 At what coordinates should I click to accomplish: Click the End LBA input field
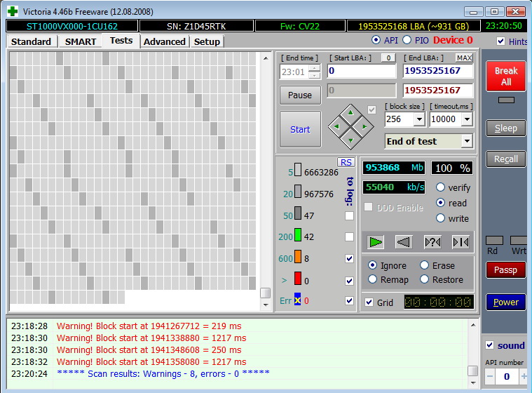(438, 71)
